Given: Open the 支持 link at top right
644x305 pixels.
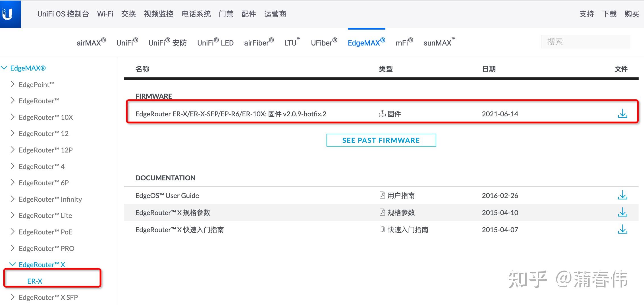Looking at the screenshot, I should coord(586,14).
